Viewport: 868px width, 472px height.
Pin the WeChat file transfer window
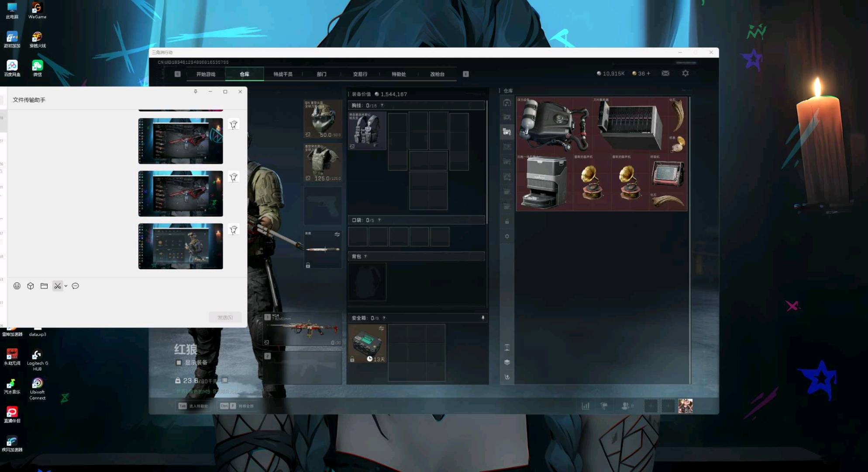pyautogui.click(x=196, y=91)
